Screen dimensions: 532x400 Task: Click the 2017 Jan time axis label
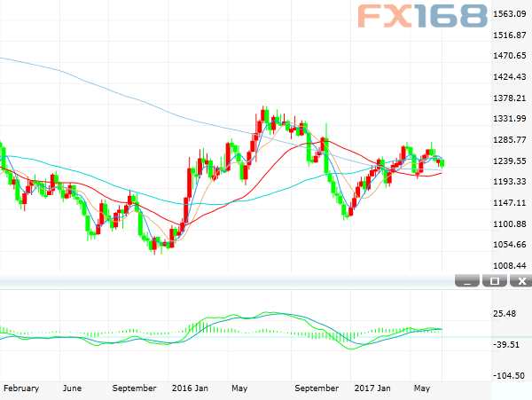pyautogui.click(x=372, y=388)
